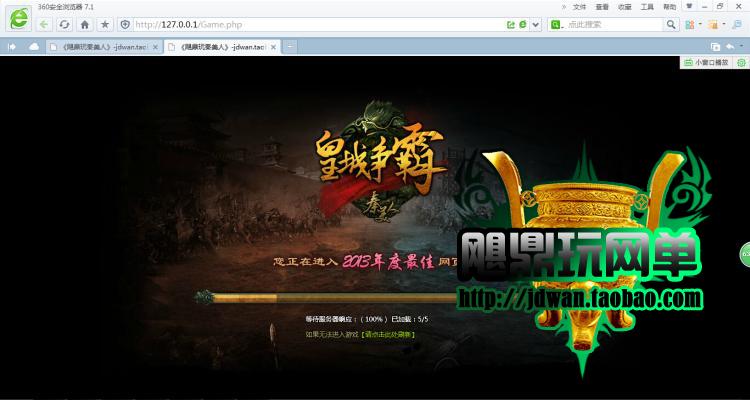This screenshot has width=750, height=400.
Task: Click the green share icon in the address bar
Action: click(x=511, y=24)
